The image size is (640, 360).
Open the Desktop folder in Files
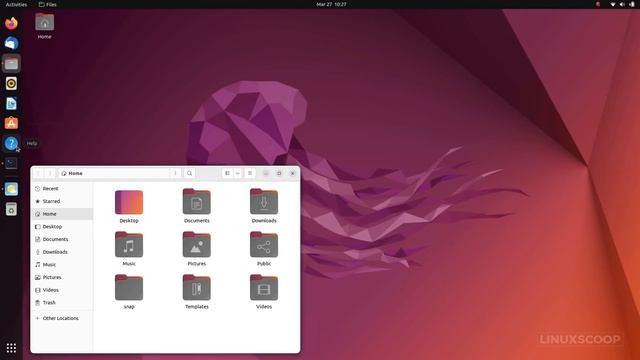click(129, 206)
